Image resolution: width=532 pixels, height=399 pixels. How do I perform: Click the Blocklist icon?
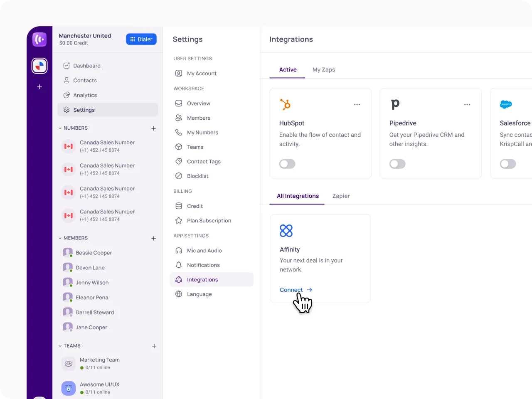[179, 176]
